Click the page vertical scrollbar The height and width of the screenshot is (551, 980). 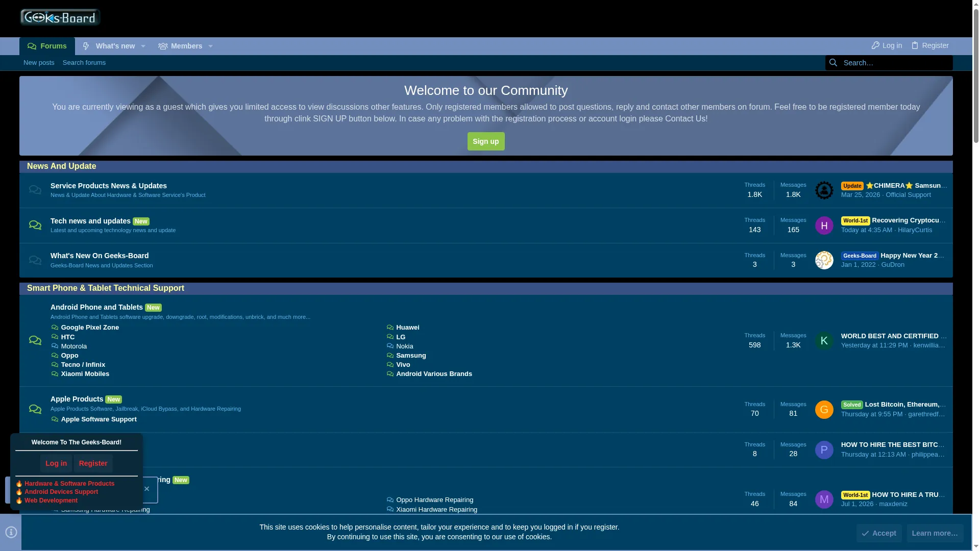click(976, 275)
